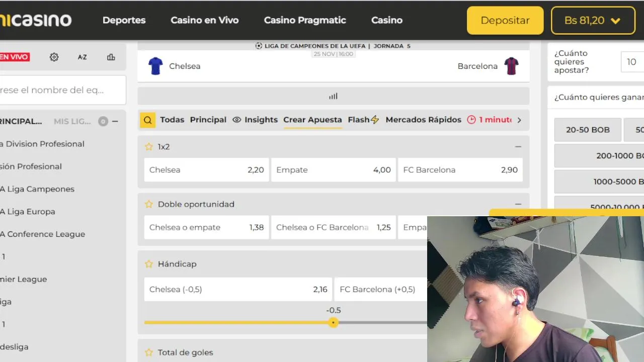Click the team name search field
The image size is (644, 362).
tap(60, 90)
